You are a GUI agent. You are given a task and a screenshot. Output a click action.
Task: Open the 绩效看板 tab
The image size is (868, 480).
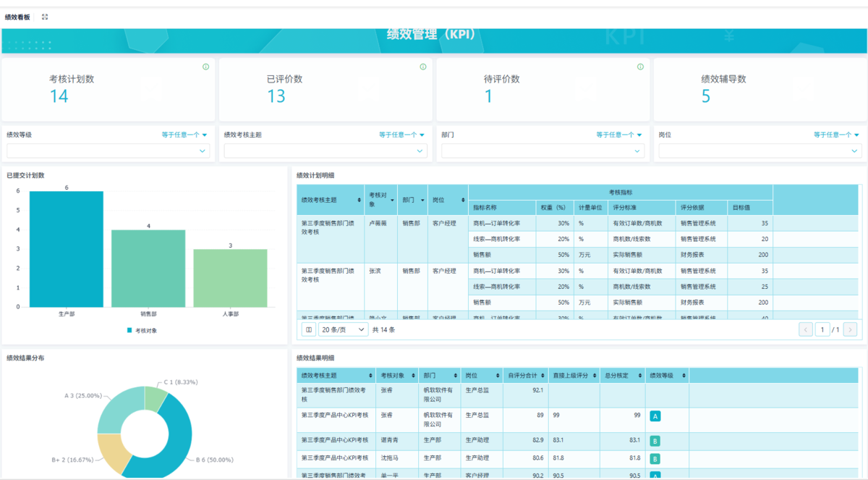(17, 17)
